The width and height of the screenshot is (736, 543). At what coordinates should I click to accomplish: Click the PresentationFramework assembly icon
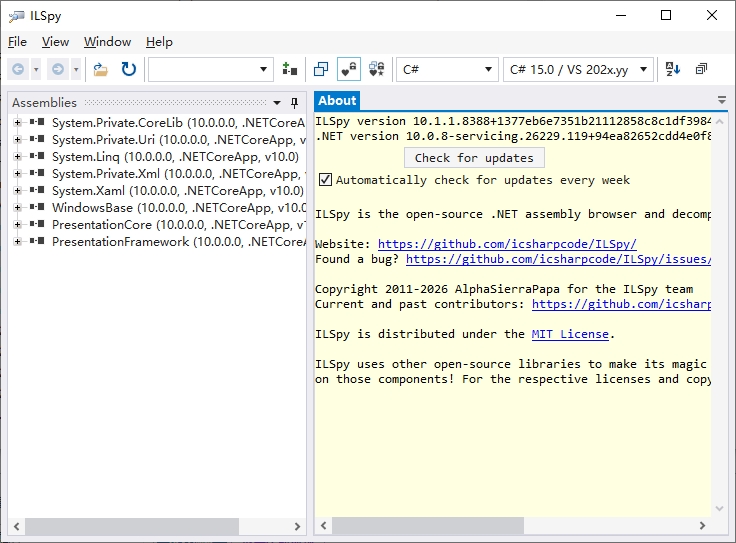(x=37, y=241)
